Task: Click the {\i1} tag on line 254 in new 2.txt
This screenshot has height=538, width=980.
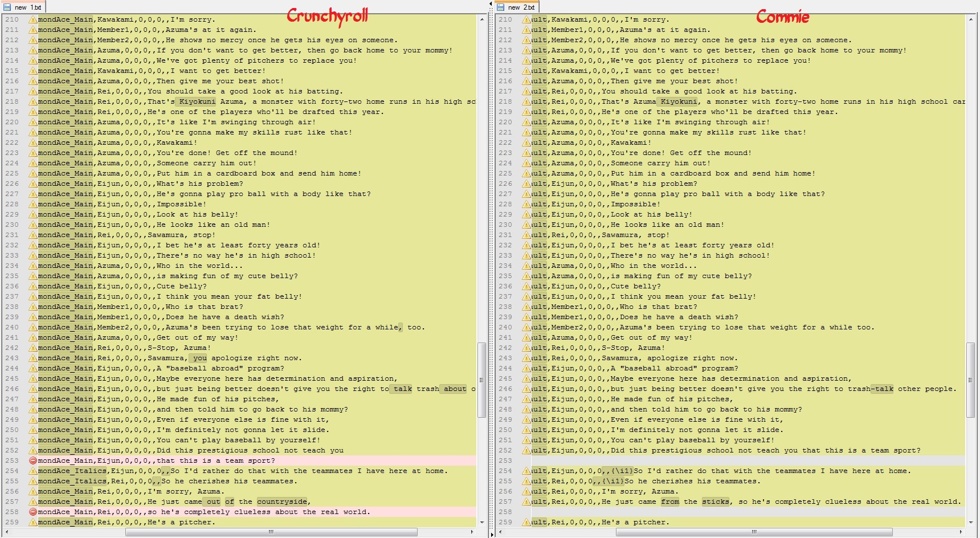Action: coord(622,471)
